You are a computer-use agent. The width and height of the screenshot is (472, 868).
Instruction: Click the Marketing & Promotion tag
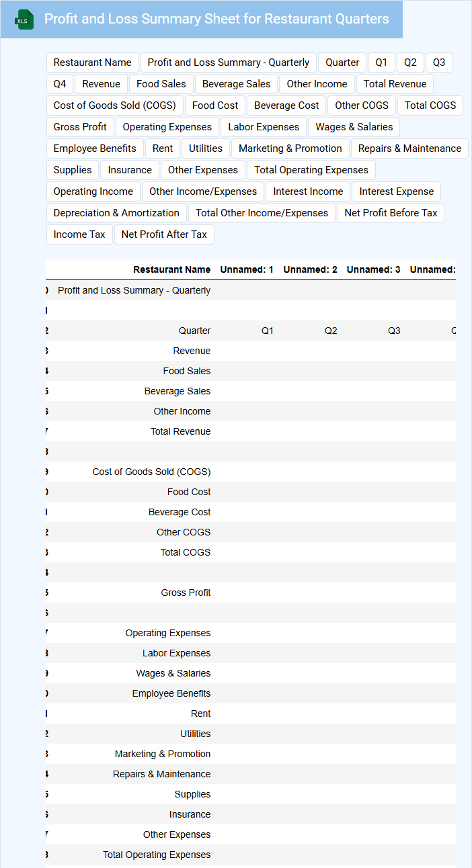coord(290,148)
